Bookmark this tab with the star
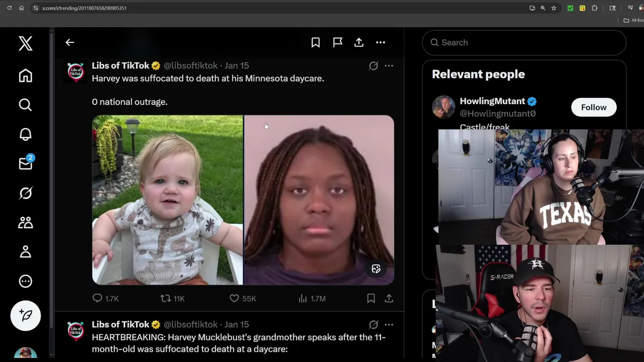Image resolution: width=644 pixels, height=362 pixels. click(x=554, y=8)
